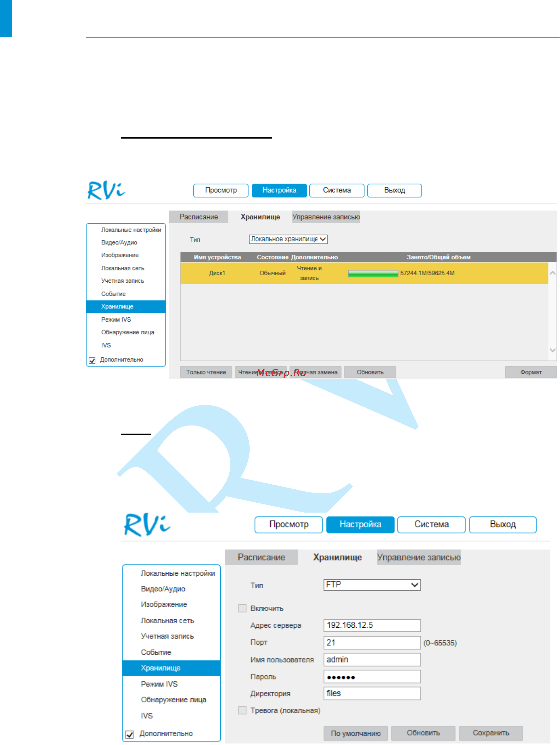Screen dimensions: 560x745
Task: Click the По умолчанию button
Action: pos(356,734)
